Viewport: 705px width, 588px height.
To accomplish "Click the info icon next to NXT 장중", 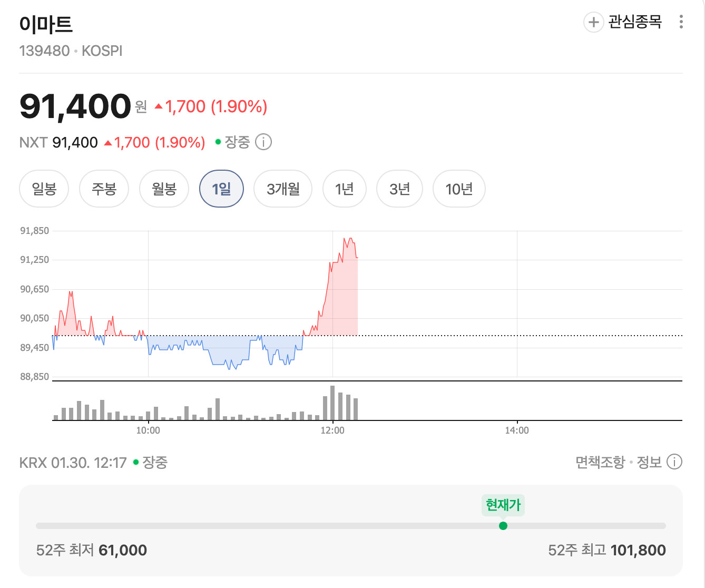I will click(263, 142).
